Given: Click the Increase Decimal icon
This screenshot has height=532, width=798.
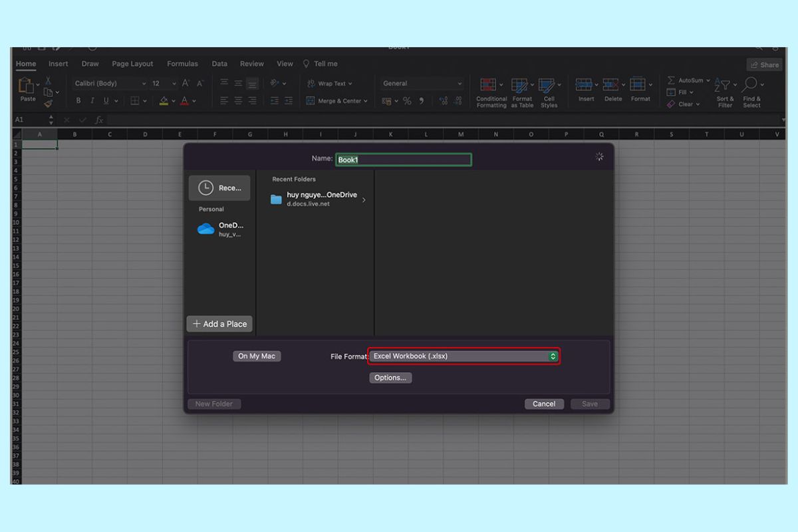Looking at the screenshot, I should [442, 101].
